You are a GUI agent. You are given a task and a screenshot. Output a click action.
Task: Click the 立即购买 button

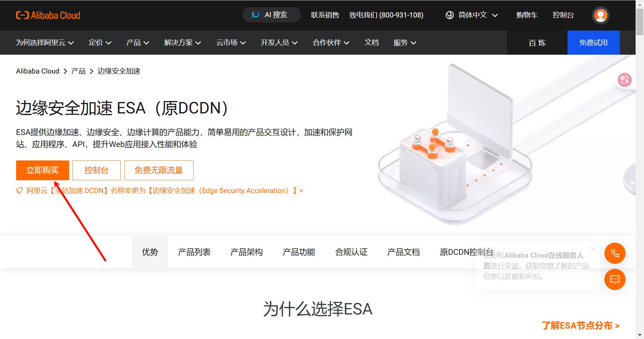click(x=43, y=170)
